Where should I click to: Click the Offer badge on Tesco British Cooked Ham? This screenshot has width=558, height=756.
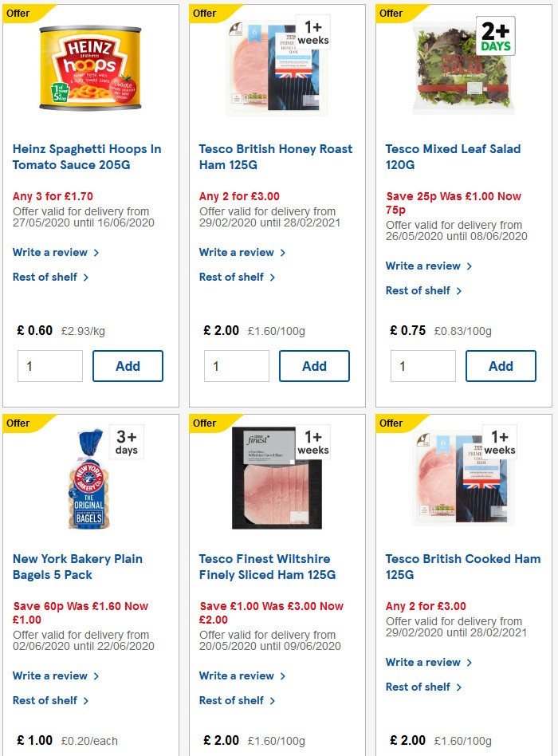392,423
